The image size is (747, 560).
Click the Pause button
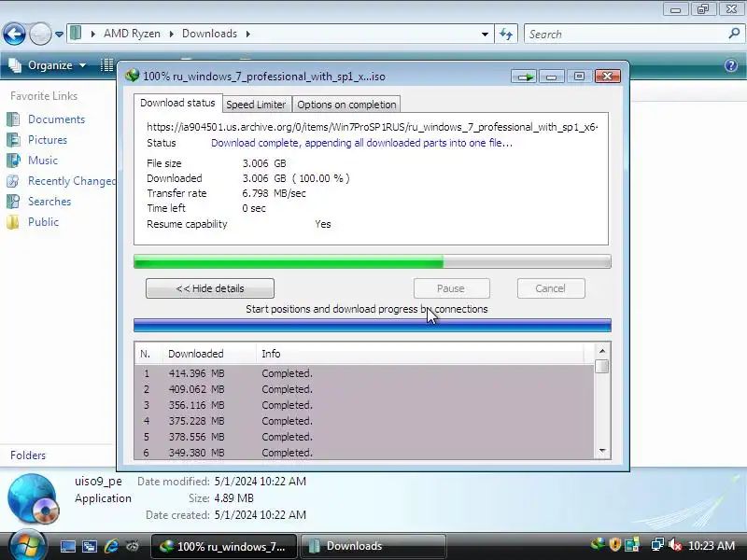(x=451, y=288)
